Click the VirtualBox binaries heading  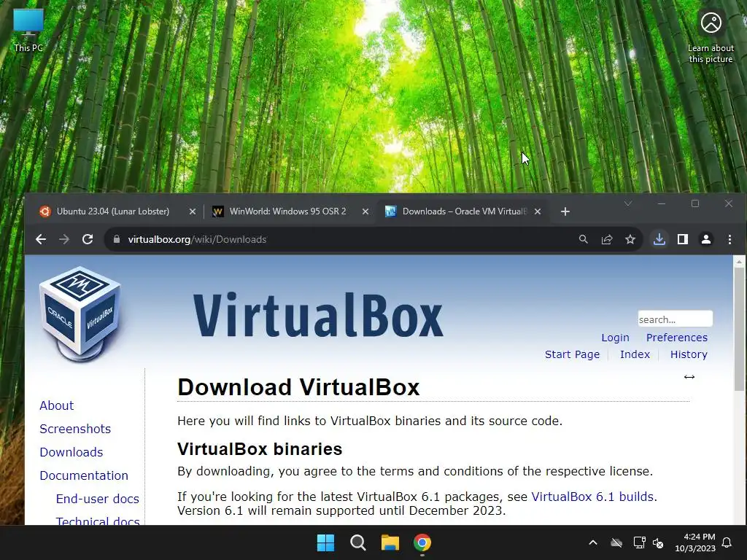tap(260, 449)
